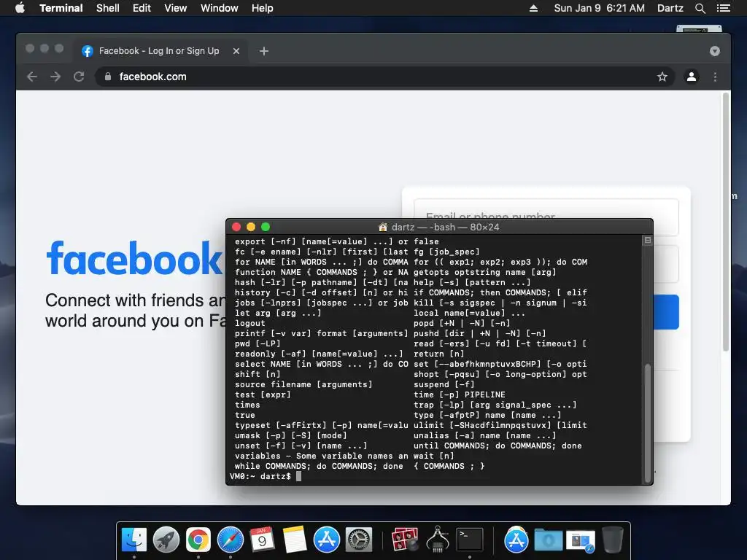
Task: Open Calendar from the Dock
Action: pos(262,540)
